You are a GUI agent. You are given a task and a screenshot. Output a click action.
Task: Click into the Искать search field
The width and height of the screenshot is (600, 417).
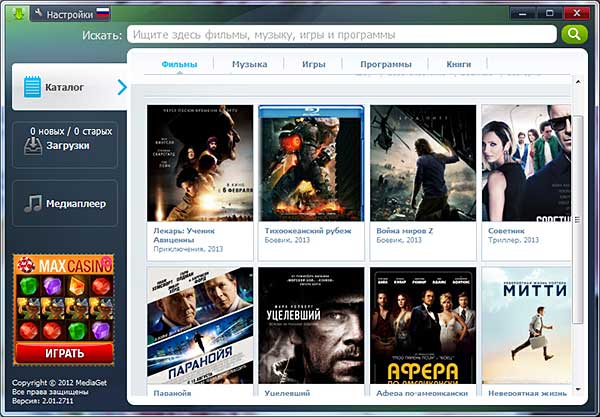pyautogui.click(x=340, y=34)
